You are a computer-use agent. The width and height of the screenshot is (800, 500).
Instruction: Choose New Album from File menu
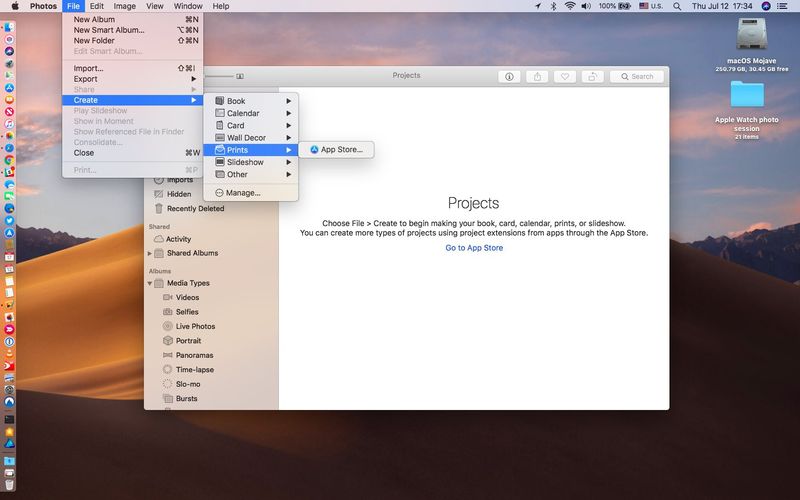coord(133,19)
